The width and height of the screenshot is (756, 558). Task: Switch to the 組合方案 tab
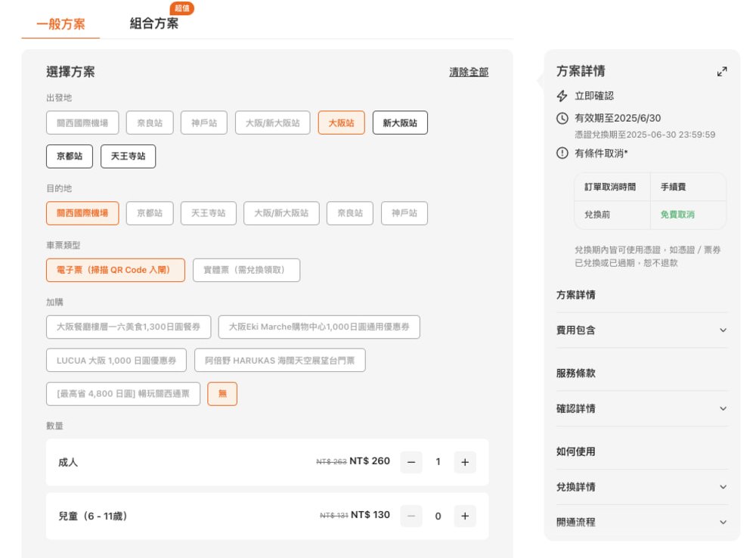point(154,23)
